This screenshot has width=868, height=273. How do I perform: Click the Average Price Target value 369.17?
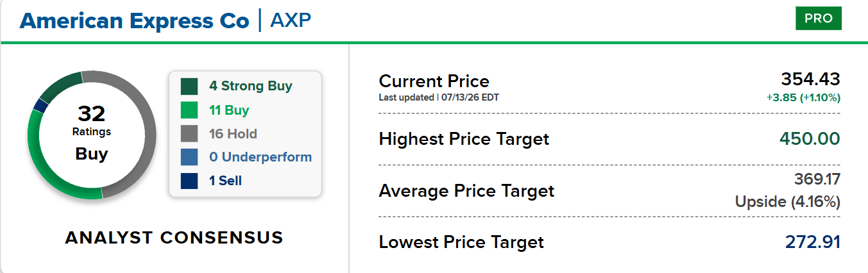[x=817, y=179]
